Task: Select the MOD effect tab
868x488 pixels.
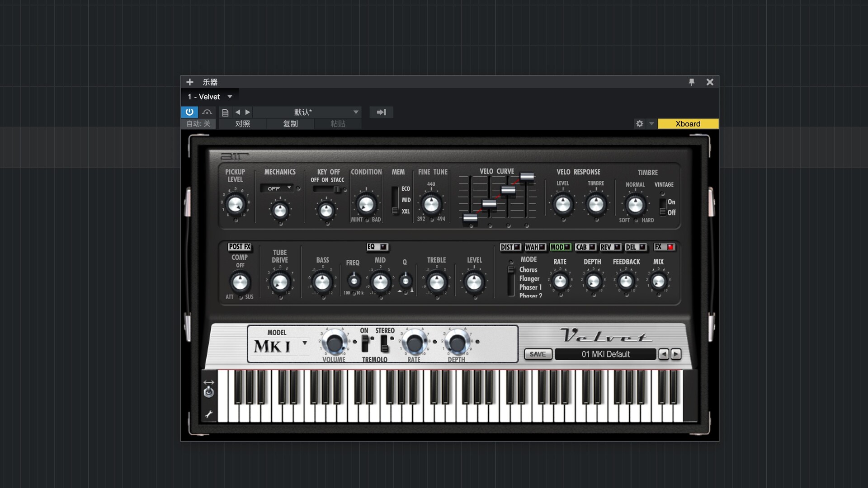Action: [x=557, y=247]
